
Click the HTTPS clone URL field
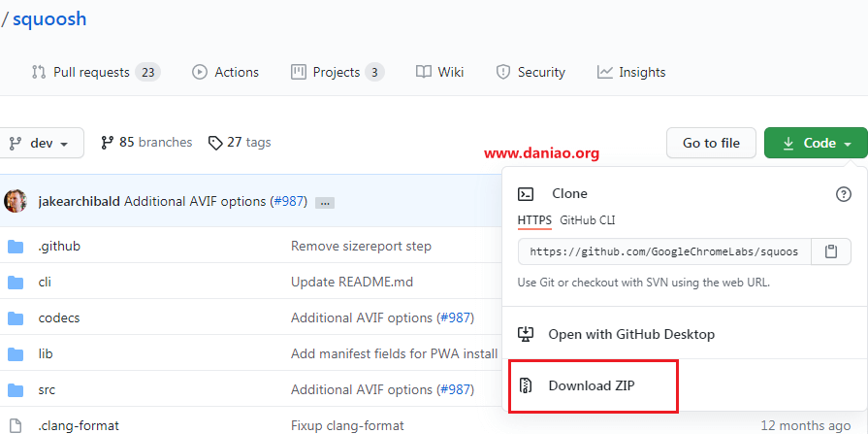(664, 251)
